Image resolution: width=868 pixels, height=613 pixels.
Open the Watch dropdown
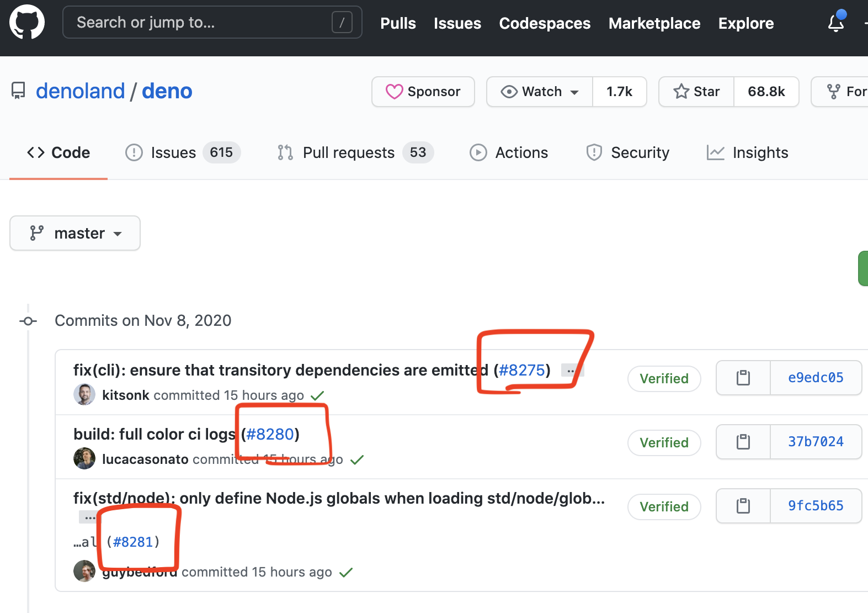point(540,92)
